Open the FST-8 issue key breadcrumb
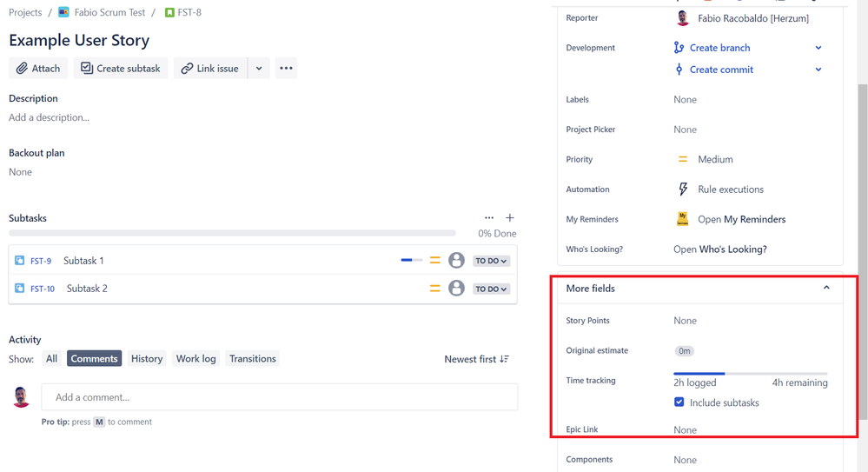The height and width of the screenshot is (472, 868). tap(189, 12)
